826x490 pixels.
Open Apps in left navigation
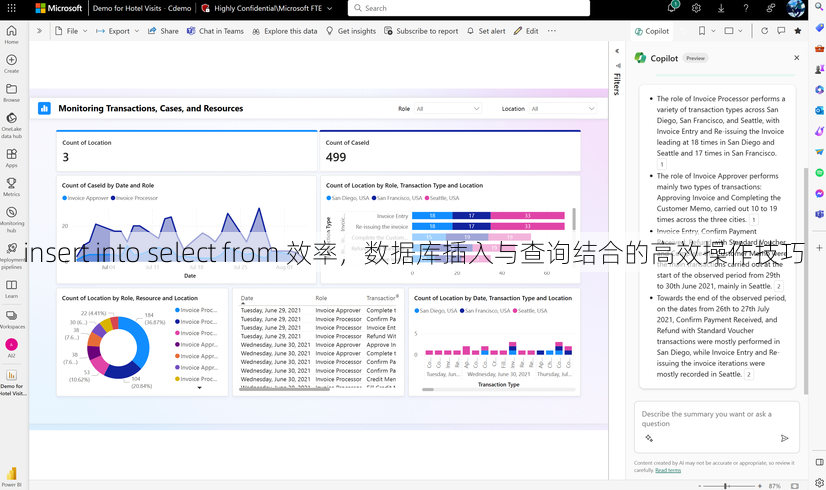(x=12, y=158)
